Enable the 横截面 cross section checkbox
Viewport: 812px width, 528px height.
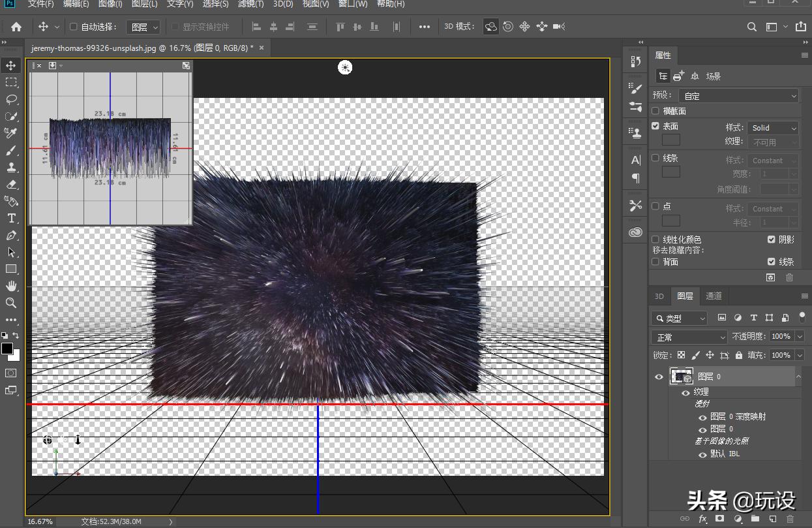655,111
